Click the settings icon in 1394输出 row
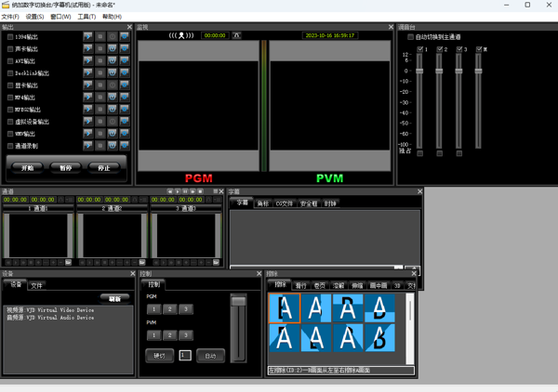558x392 pixels. point(124,37)
